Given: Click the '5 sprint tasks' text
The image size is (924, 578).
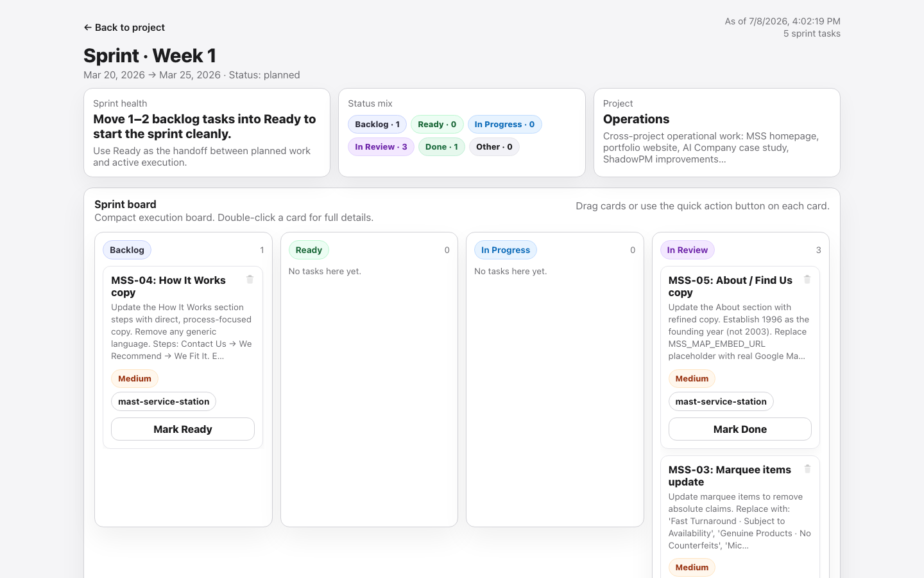Looking at the screenshot, I should (x=812, y=34).
